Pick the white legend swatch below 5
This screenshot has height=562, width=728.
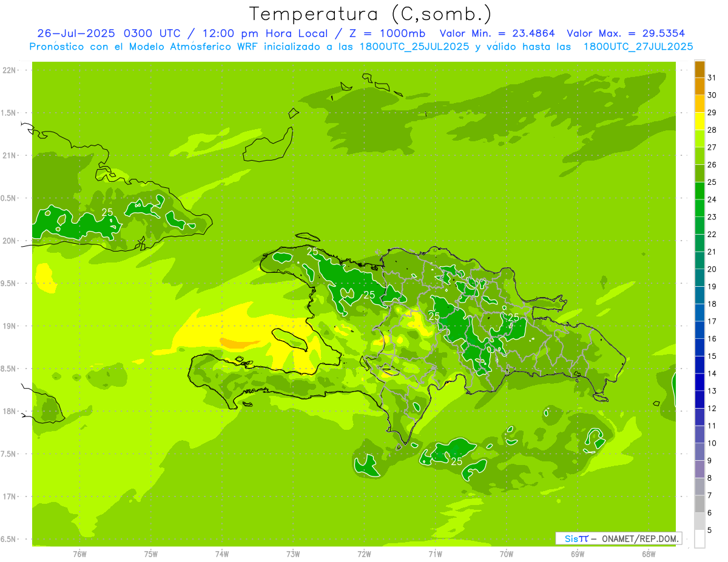(x=700, y=539)
